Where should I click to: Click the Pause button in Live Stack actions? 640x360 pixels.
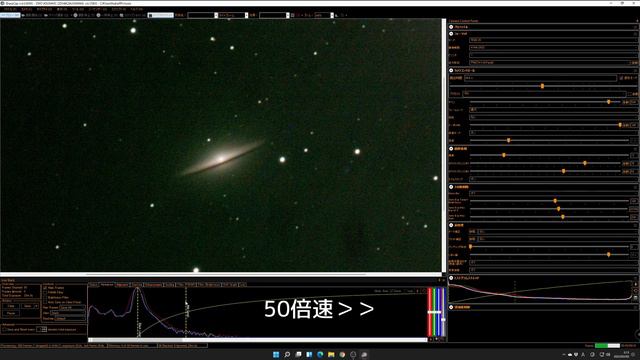coord(11,313)
